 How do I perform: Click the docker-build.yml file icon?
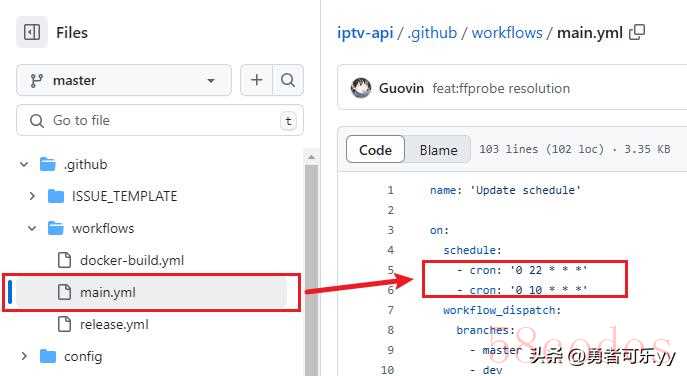click(x=64, y=260)
